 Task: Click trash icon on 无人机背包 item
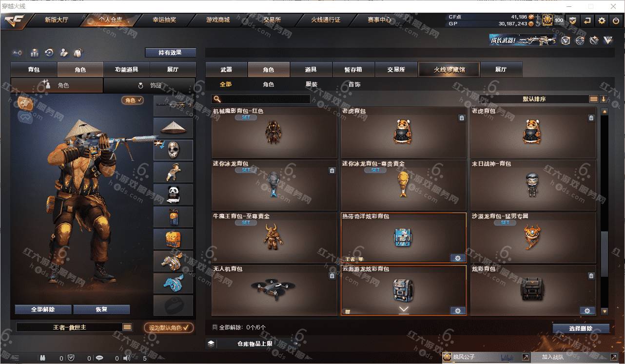[x=332, y=276]
